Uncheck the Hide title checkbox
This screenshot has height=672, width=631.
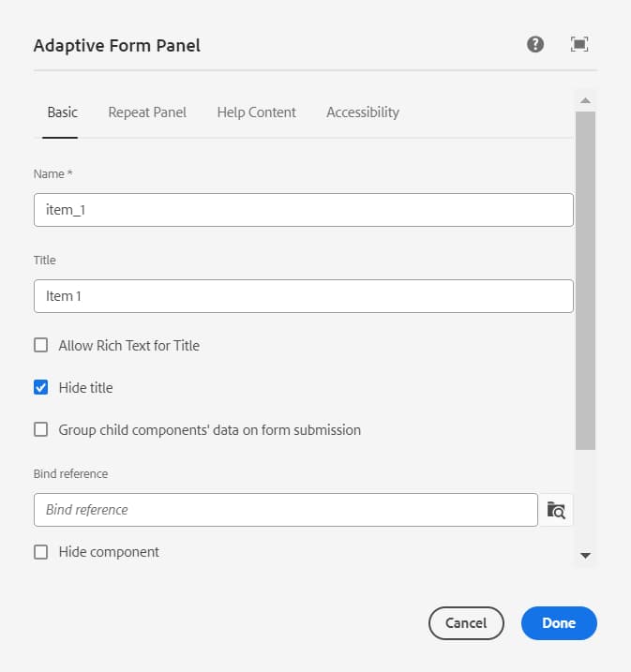41,387
